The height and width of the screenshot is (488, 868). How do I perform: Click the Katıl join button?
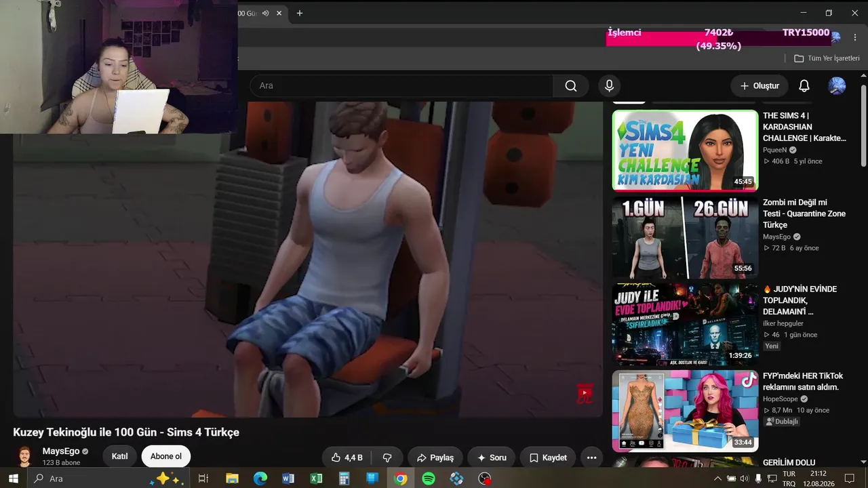pyautogui.click(x=119, y=457)
